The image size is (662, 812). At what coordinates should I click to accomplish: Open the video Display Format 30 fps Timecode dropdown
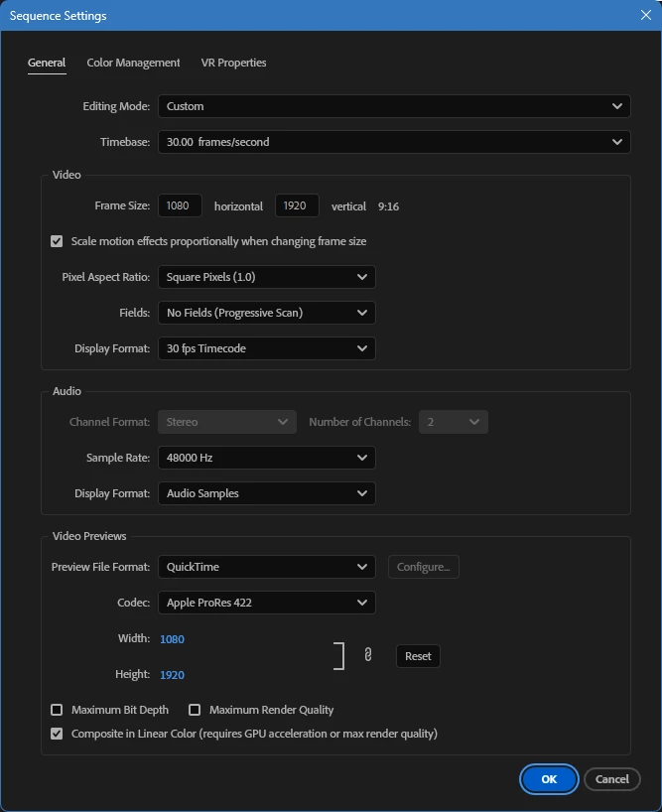[x=267, y=348]
